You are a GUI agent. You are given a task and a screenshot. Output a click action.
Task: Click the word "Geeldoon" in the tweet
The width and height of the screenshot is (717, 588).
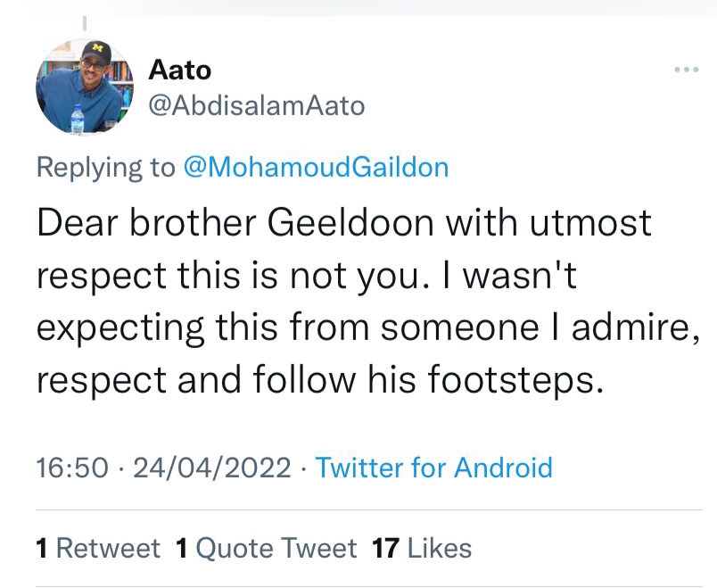[342, 223]
